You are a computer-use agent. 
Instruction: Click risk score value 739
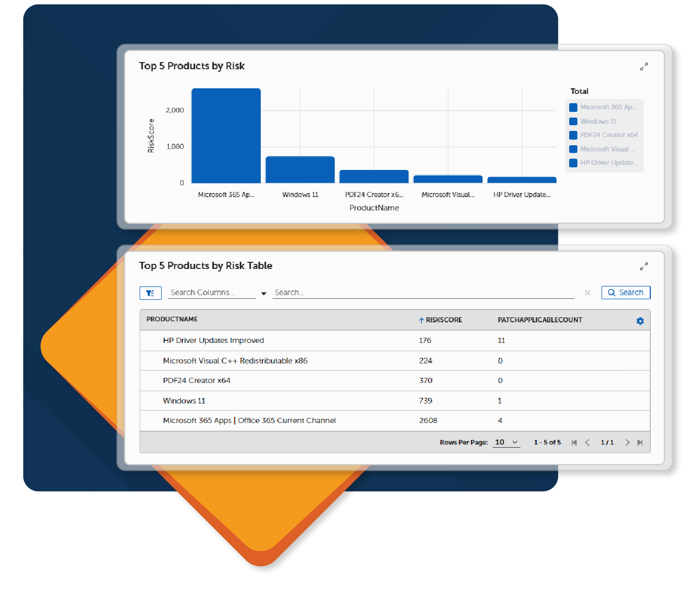click(x=425, y=400)
